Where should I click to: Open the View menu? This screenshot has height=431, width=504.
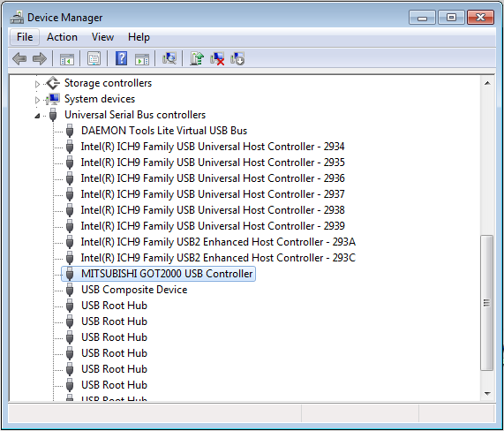pyautogui.click(x=102, y=37)
